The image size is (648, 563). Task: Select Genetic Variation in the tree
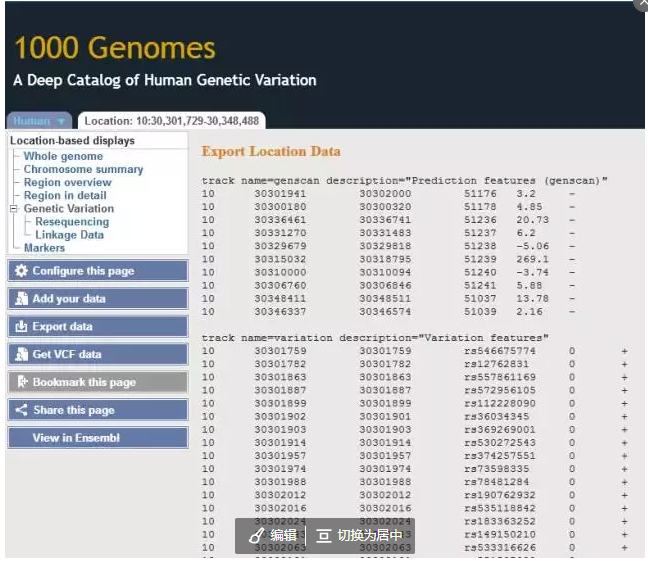(69, 209)
